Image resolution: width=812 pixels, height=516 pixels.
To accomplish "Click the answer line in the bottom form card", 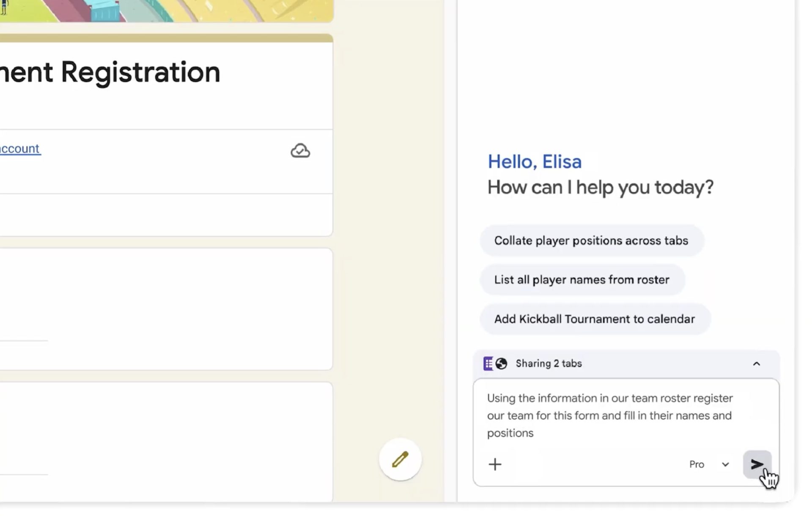I will click(24, 474).
